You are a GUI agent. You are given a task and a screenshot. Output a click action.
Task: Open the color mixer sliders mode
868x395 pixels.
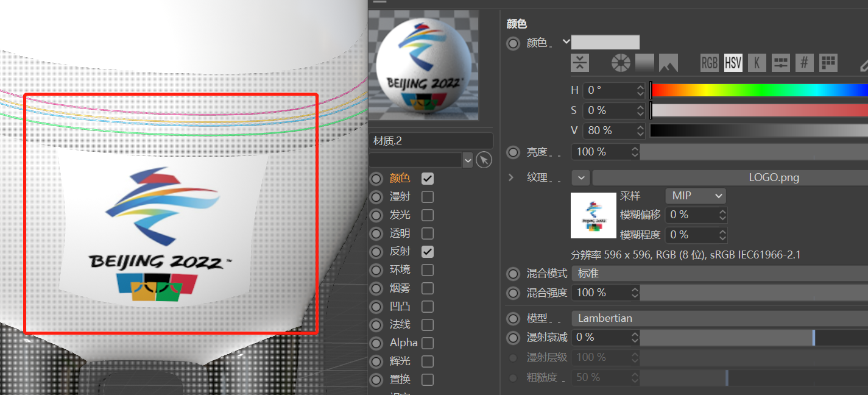pyautogui.click(x=780, y=63)
